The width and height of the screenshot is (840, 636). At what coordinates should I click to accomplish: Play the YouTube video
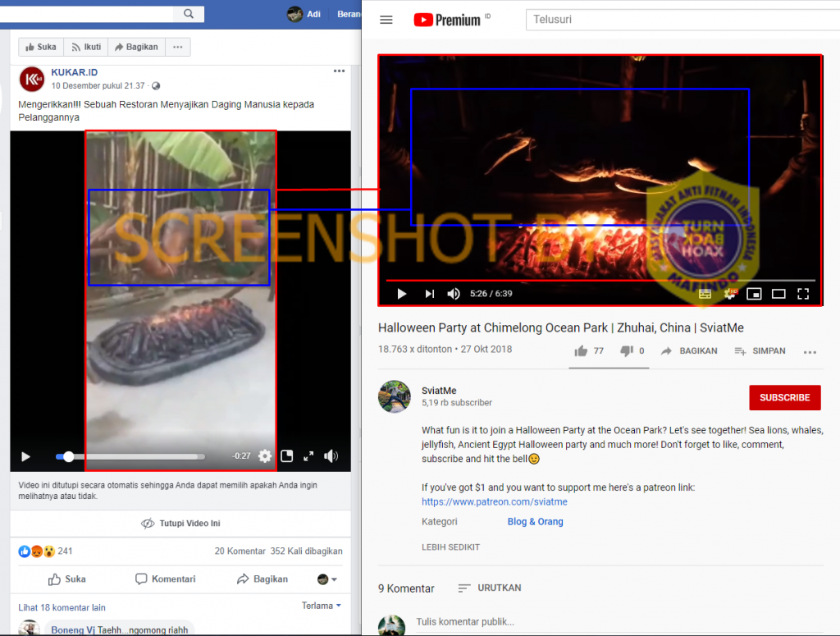402,294
